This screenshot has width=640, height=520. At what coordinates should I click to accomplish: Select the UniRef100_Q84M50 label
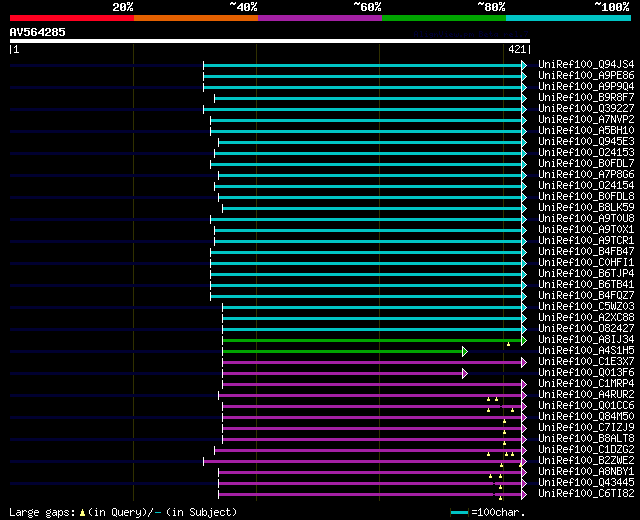click(586, 417)
